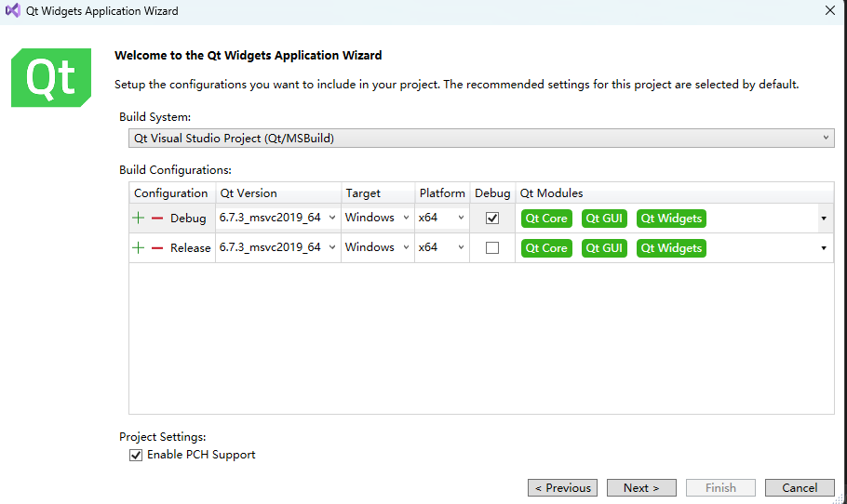The width and height of the screenshot is (847, 504).
Task: Open Qt Version dropdown for Release row
Action: (x=277, y=247)
